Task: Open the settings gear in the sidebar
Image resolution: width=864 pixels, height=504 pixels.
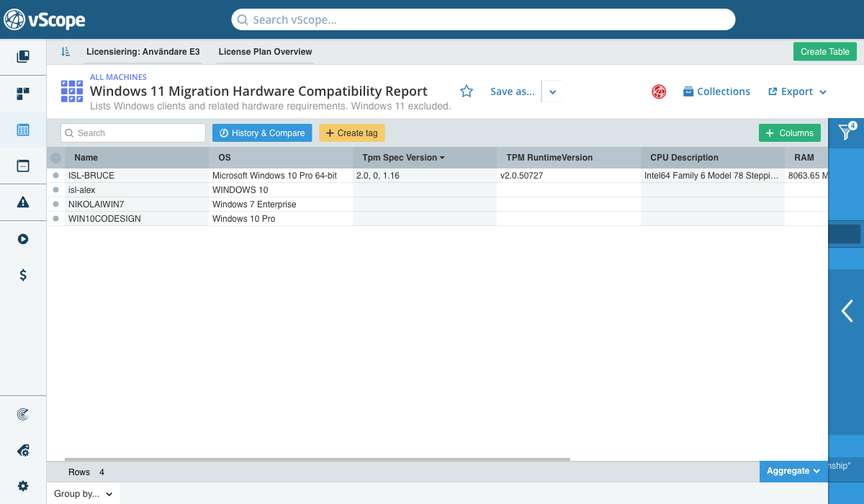Action: (23, 486)
